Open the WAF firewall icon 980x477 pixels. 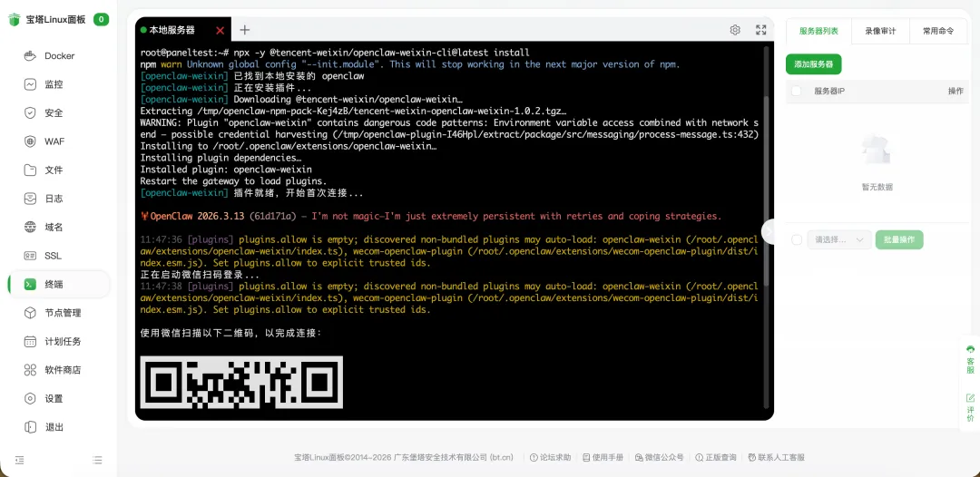click(30, 141)
